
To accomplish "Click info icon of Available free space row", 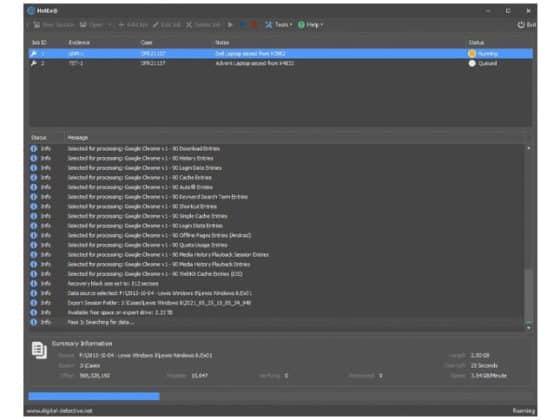I will [x=34, y=312].
